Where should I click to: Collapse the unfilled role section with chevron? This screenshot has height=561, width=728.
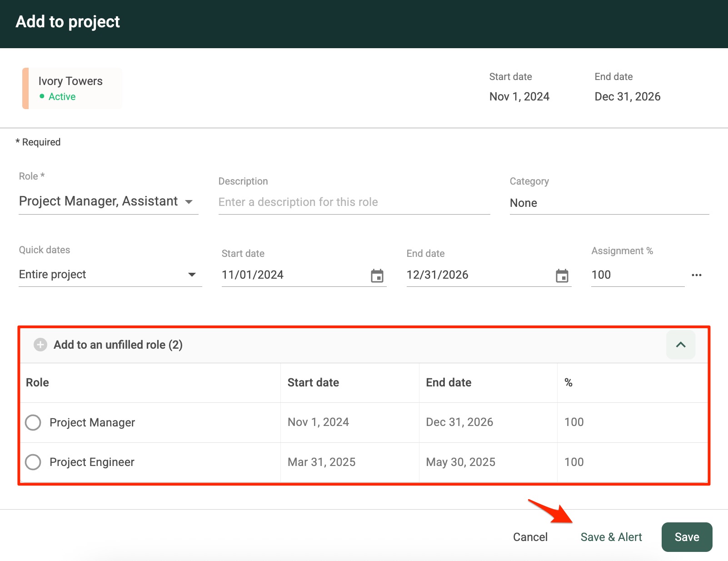point(681,345)
